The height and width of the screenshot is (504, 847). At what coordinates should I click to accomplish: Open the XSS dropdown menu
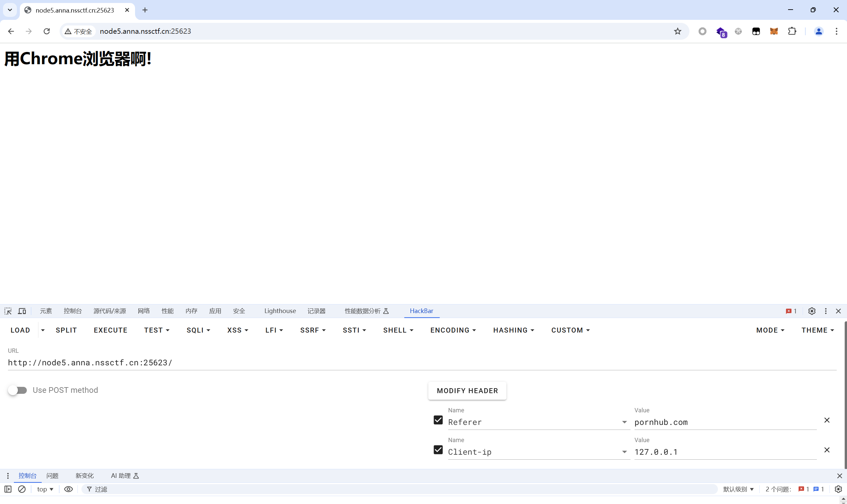(x=238, y=330)
